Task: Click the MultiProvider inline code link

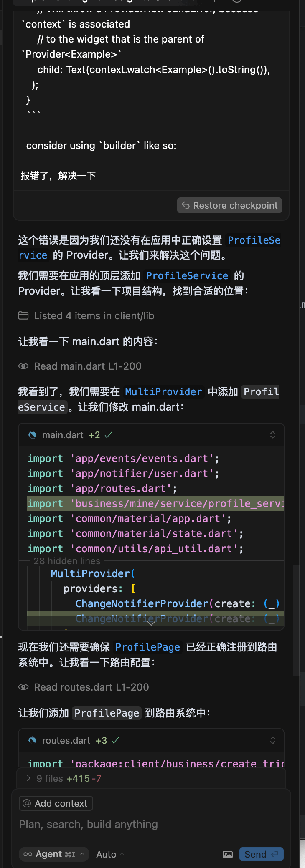Action: [163, 391]
